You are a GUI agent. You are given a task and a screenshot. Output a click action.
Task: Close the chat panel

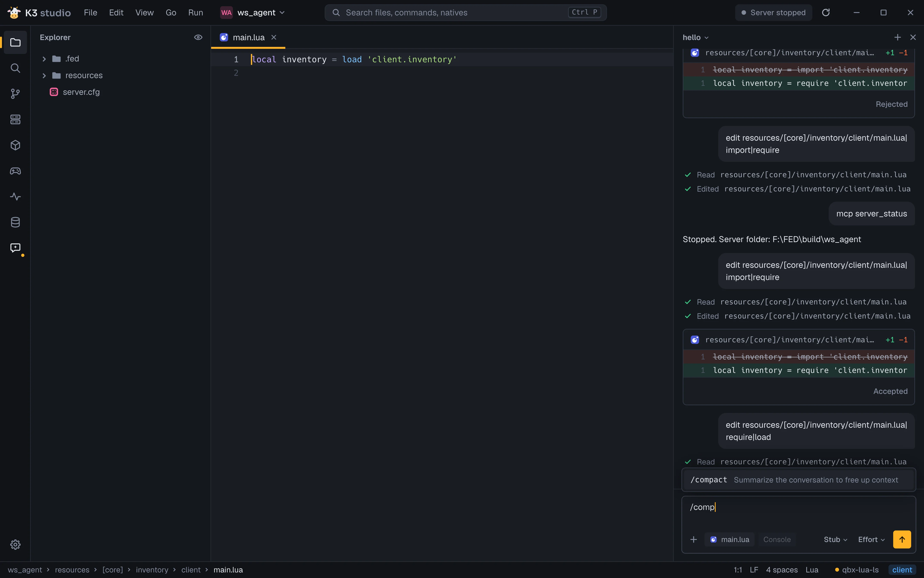pos(913,37)
